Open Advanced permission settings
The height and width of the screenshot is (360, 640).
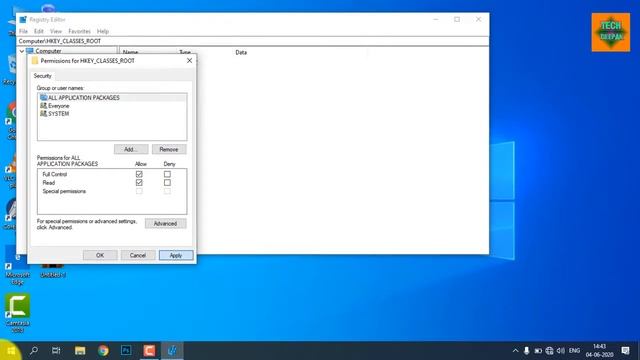pyautogui.click(x=165, y=224)
